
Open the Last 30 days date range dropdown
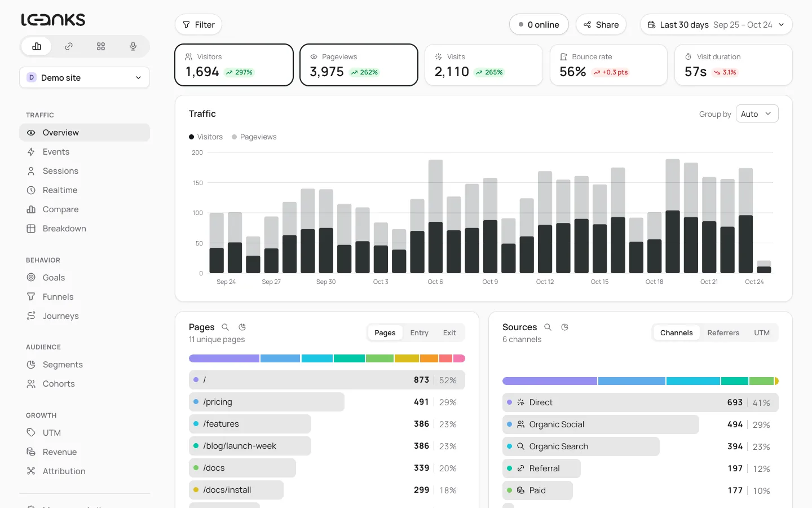point(716,25)
